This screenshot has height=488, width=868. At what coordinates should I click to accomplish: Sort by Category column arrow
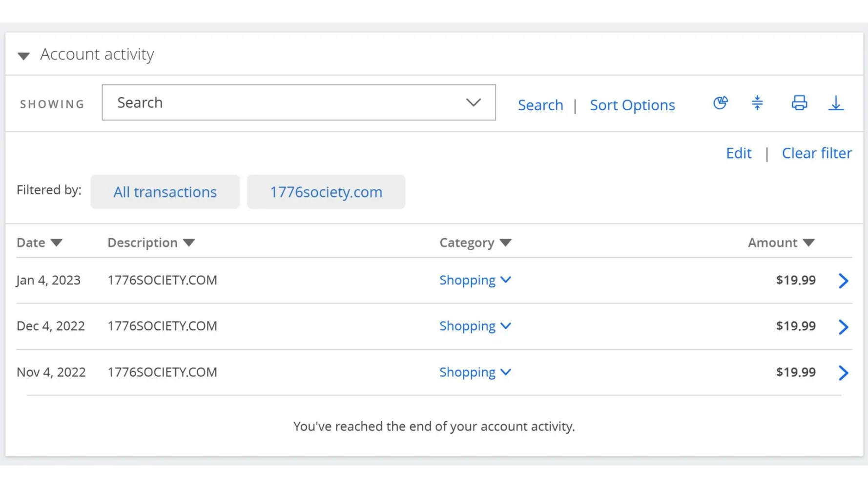click(505, 243)
